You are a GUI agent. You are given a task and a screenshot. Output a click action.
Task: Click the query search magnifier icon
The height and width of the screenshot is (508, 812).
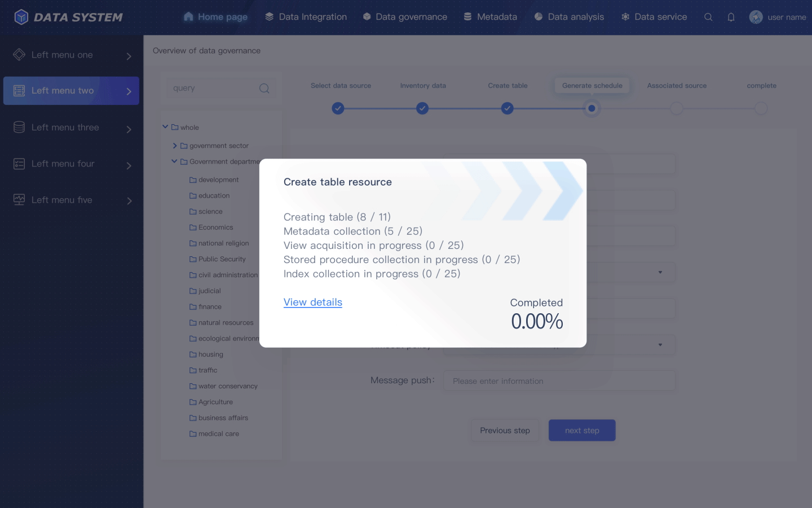click(264, 89)
